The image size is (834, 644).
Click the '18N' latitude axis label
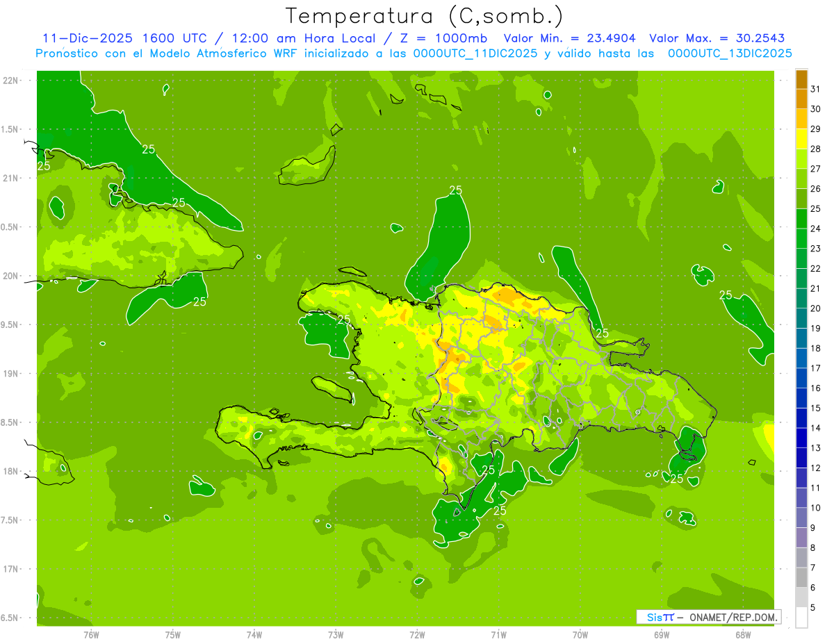[10, 471]
